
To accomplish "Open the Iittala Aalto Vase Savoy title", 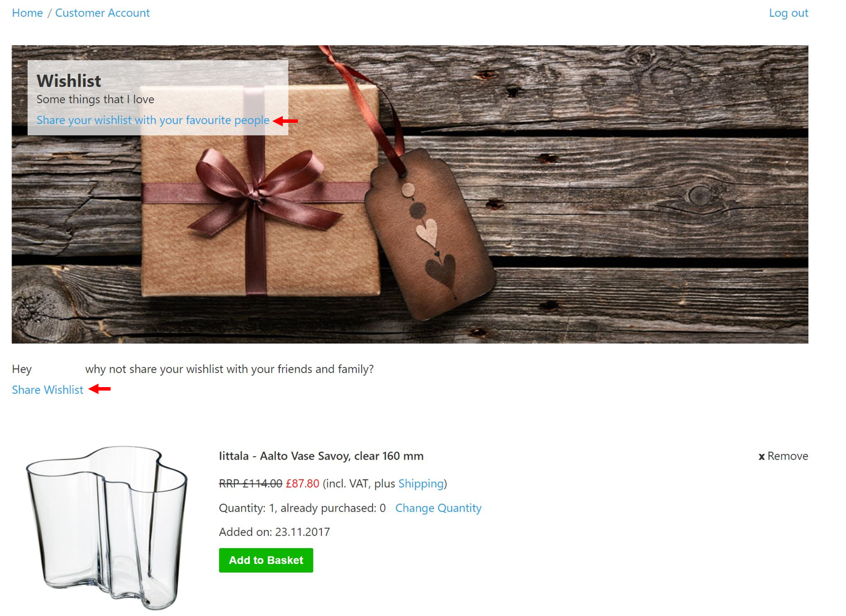I will (x=321, y=456).
